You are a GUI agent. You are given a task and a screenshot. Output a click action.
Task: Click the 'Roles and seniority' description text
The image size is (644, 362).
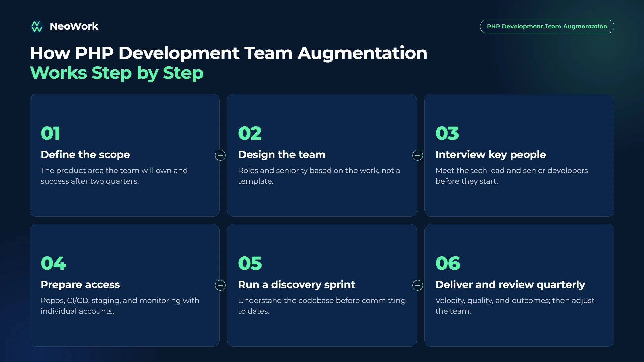(319, 176)
